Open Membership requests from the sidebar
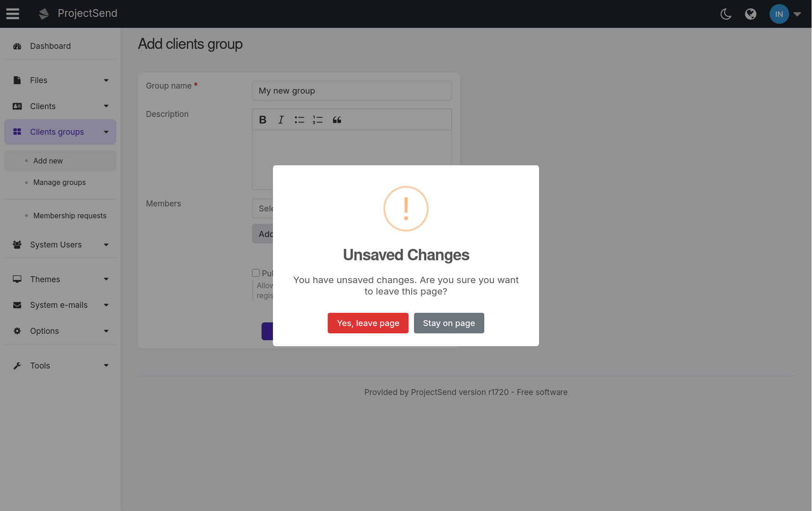The image size is (812, 511). pos(69,215)
